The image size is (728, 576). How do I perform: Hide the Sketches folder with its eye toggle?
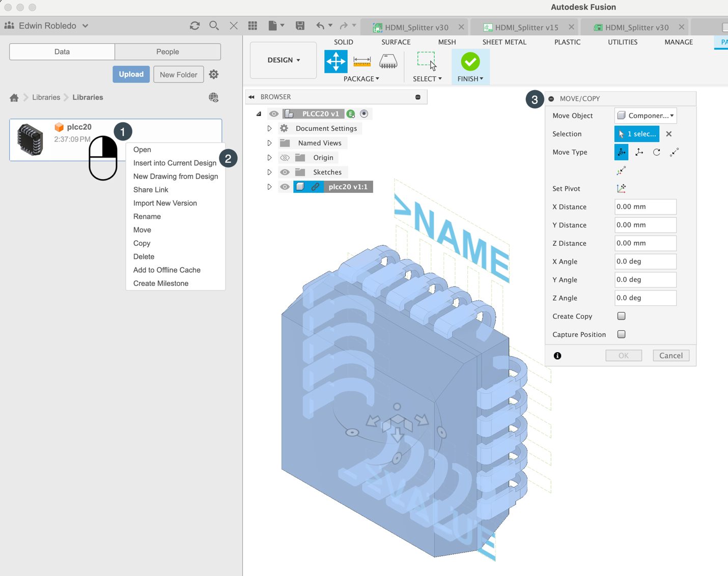285,172
